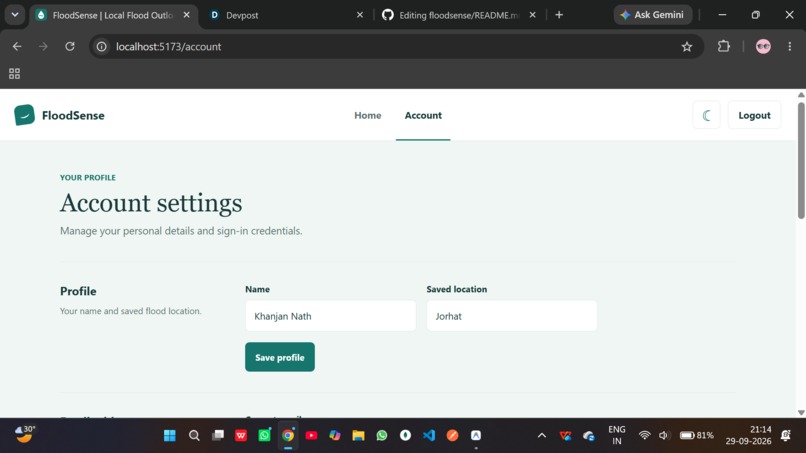Close the FloodSense browser tab
The width and height of the screenshot is (806, 453).
click(187, 15)
